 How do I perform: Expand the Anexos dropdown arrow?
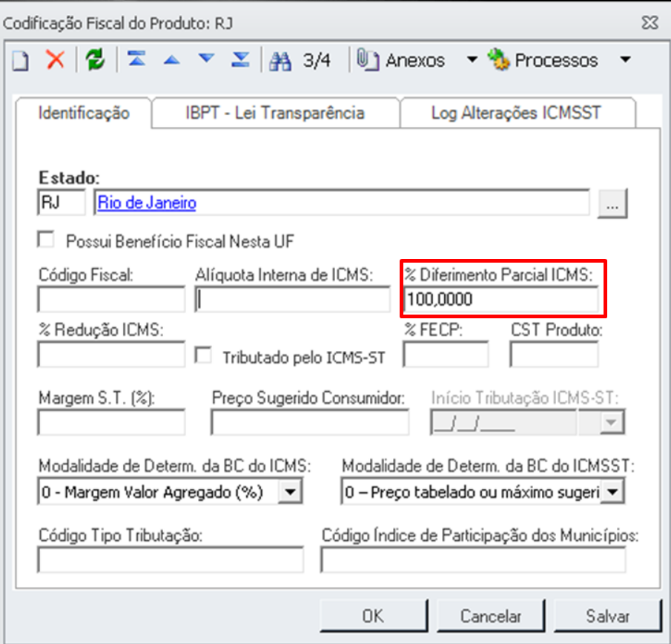(472, 59)
